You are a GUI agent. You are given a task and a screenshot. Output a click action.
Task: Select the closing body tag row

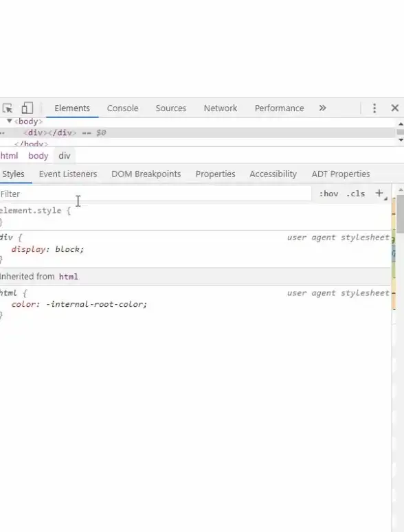(x=31, y=143)
